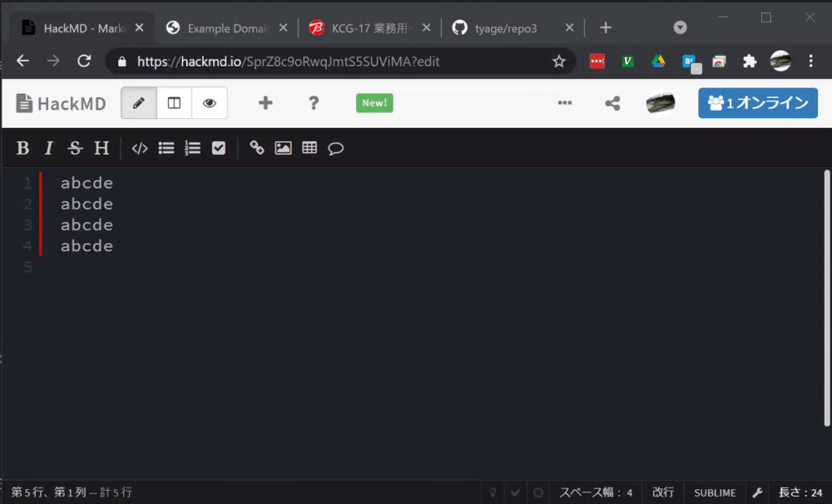Click the 1 オンライン online users button

(757, 103)
